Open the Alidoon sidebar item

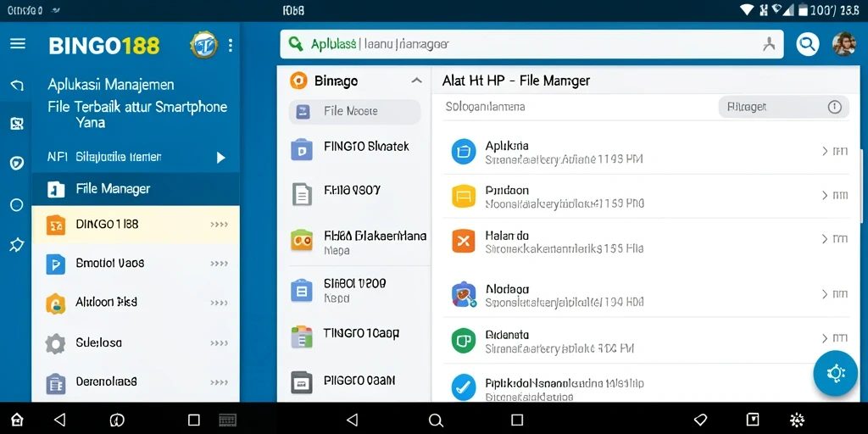(136, 303)
